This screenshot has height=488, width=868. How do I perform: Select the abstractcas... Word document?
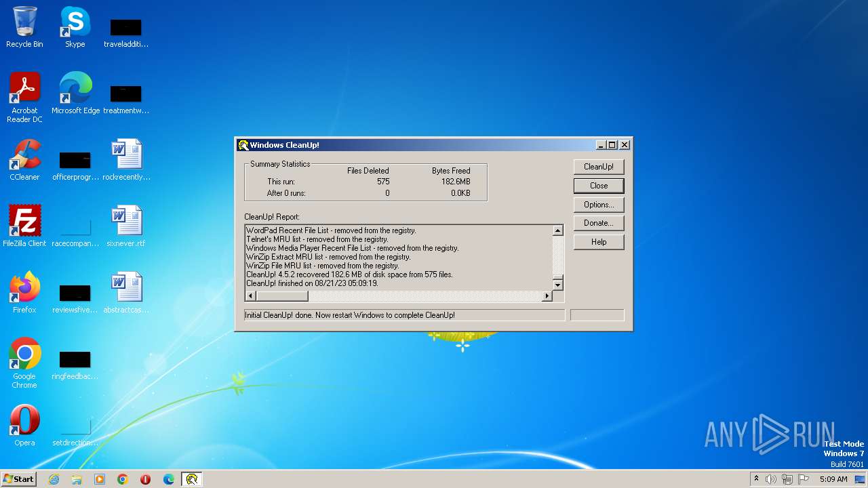[x=126, y=292]
